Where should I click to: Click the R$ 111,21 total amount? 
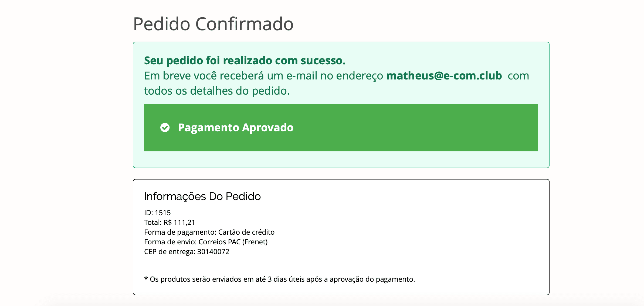[179, 222]
